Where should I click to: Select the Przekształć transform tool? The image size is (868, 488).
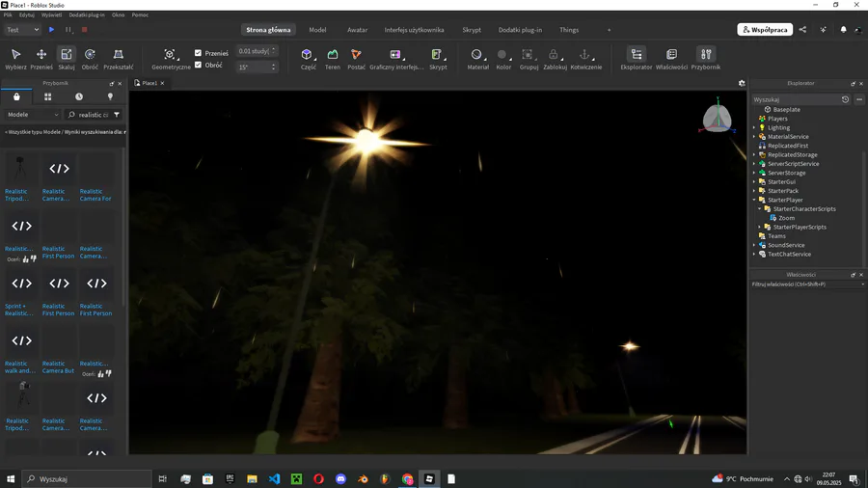click(x=119, y=58)
